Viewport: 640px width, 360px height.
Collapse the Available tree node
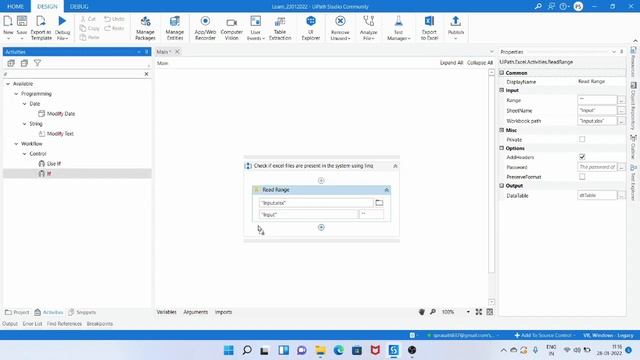tap(8, 84)
